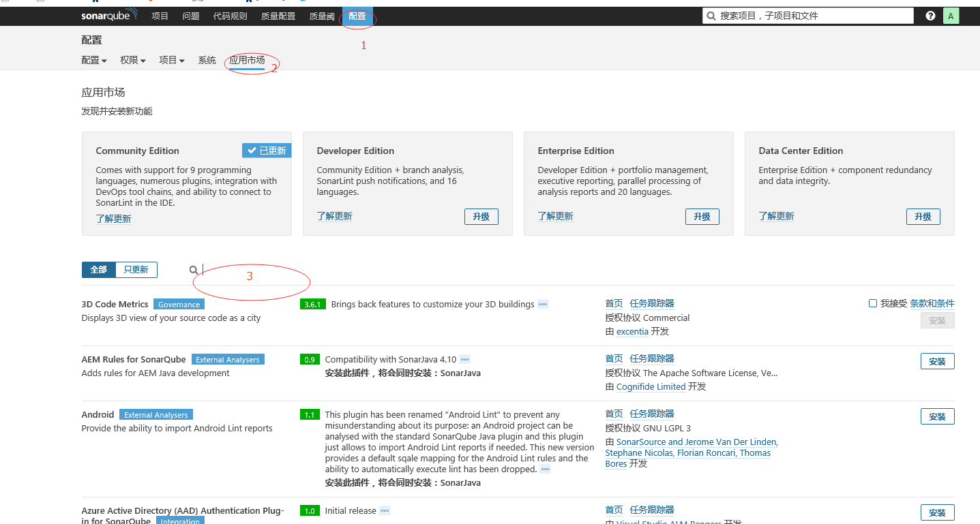
Task: Upgrade to Enterprise Edition
Action: click(702, 217)
